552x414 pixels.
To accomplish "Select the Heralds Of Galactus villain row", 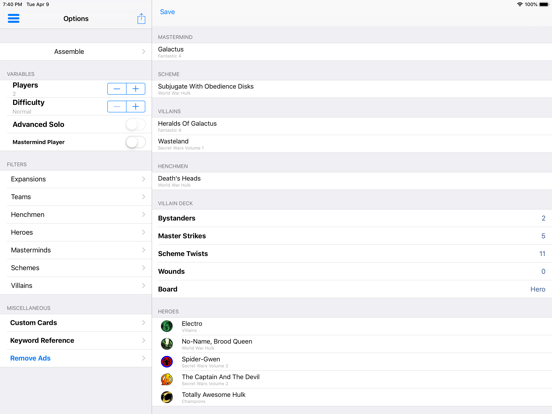I will coord(352,126).
